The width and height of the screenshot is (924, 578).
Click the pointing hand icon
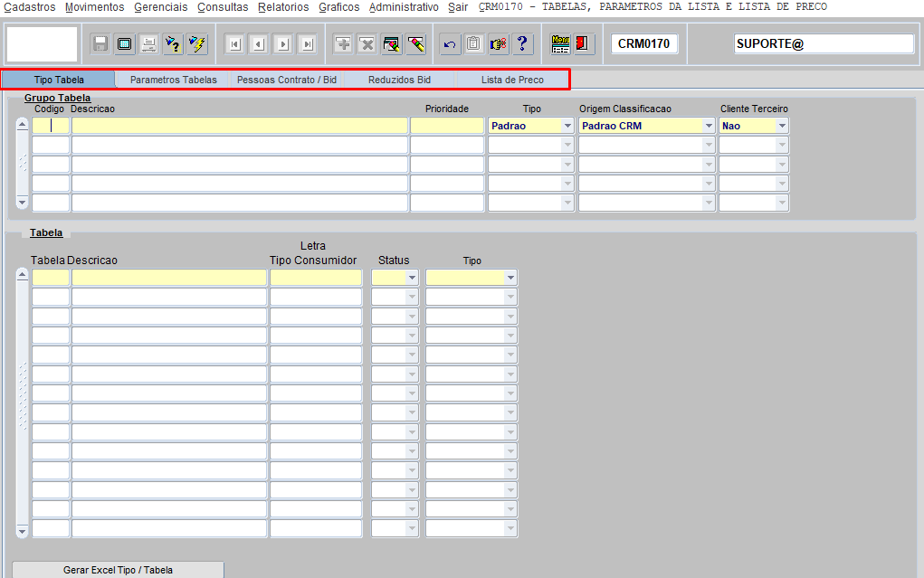pos(498,44)
